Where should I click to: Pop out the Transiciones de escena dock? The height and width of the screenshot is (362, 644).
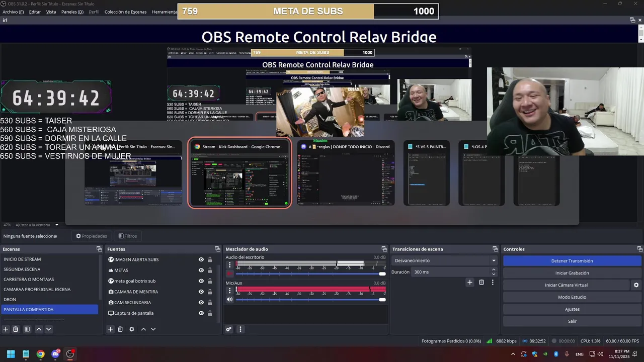[x=495, y=249]
